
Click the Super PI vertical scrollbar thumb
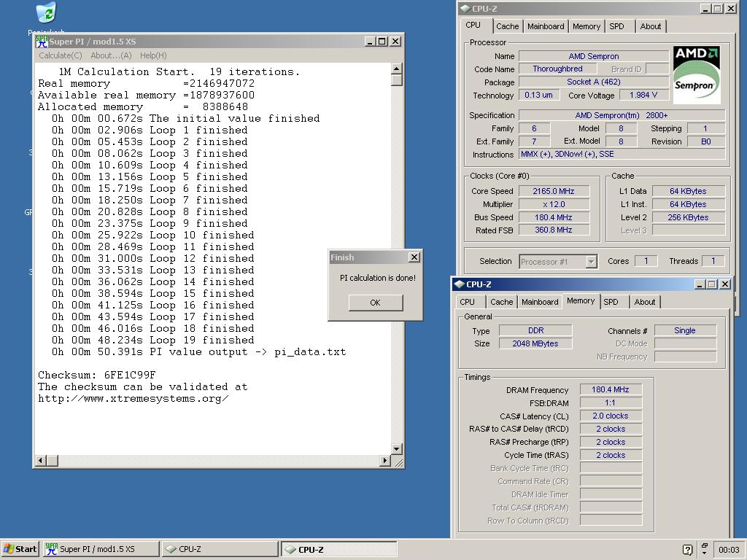click(396, 79)
